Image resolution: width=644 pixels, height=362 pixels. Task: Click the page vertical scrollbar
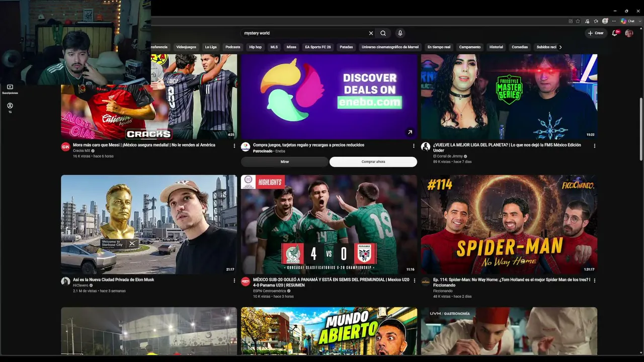(x=641, y=129)
